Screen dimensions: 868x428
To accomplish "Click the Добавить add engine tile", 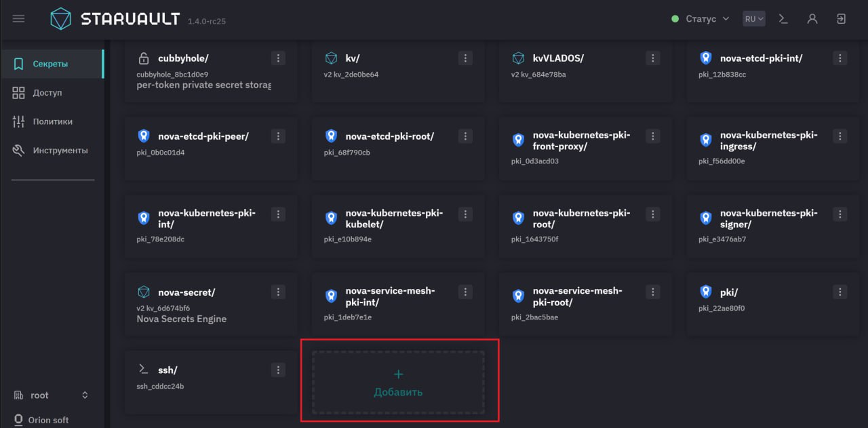I will click(x=398, y=383).
